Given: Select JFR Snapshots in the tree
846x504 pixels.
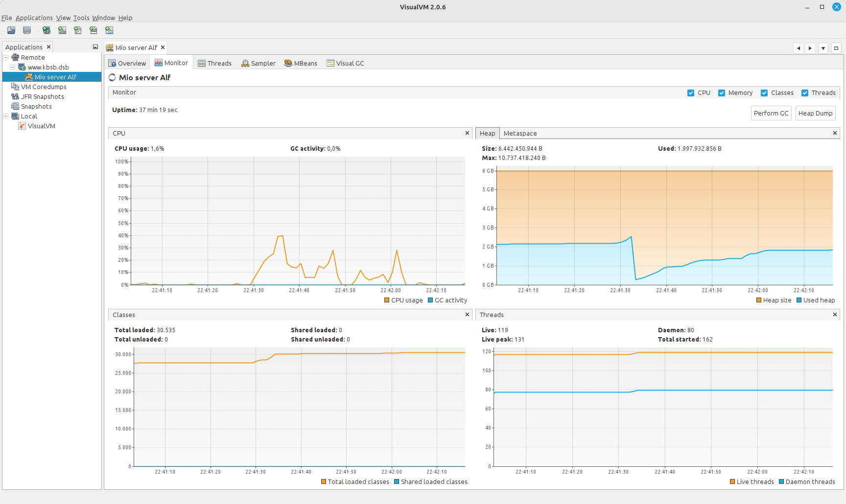Looking at the screenshot, I should coord(42,96).
